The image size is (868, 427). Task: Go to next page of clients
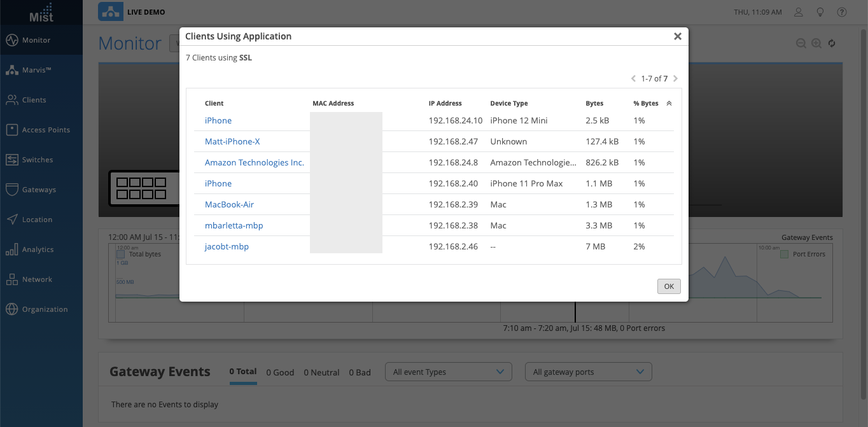tap(675, 79)
